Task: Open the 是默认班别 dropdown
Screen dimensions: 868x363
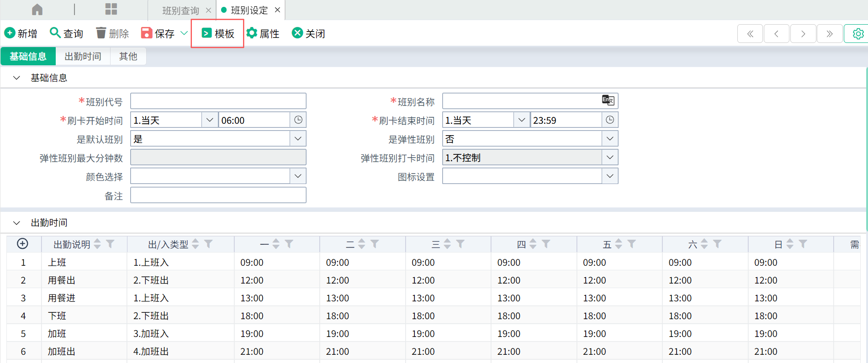Action: pos(298,139)
